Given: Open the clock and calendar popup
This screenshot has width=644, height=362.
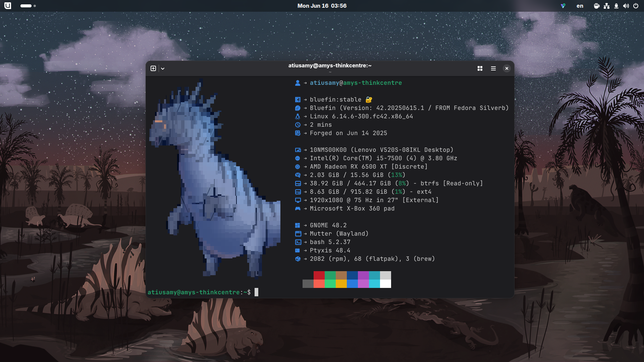Looking at the screenshot, I should [322, 6].
